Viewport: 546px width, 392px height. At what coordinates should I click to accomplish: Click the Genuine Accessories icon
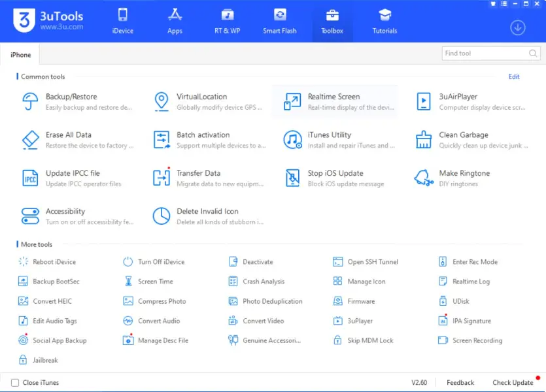coord(233,340)
